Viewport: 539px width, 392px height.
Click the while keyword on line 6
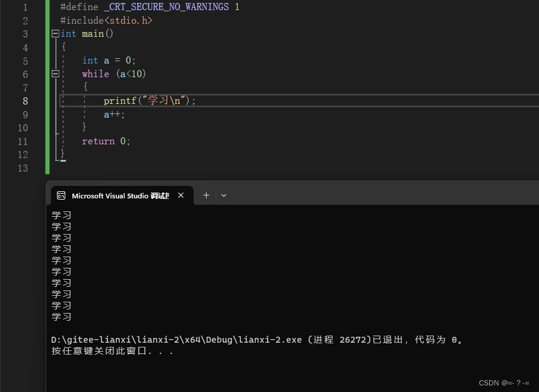[95, 74]
